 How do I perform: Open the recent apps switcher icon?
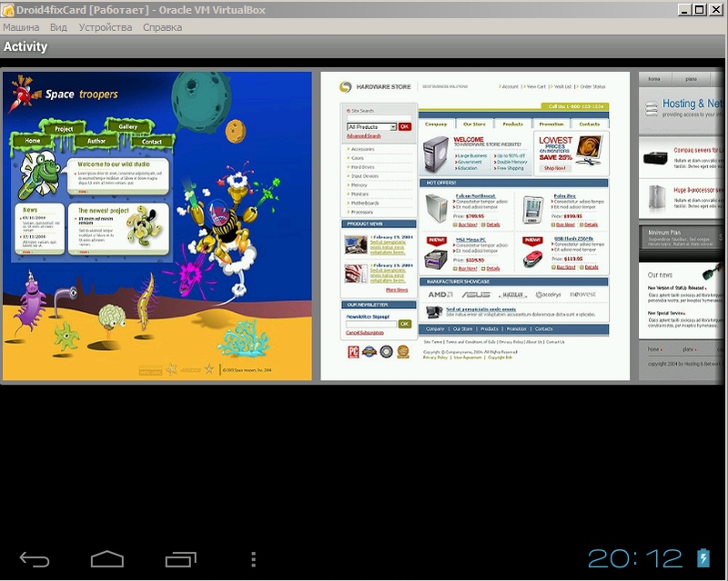point(180,559)
